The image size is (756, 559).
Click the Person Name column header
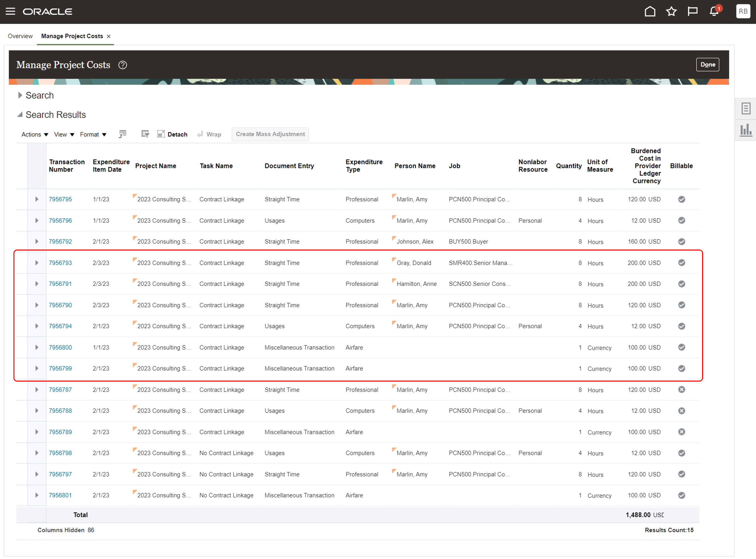(415, 166)
